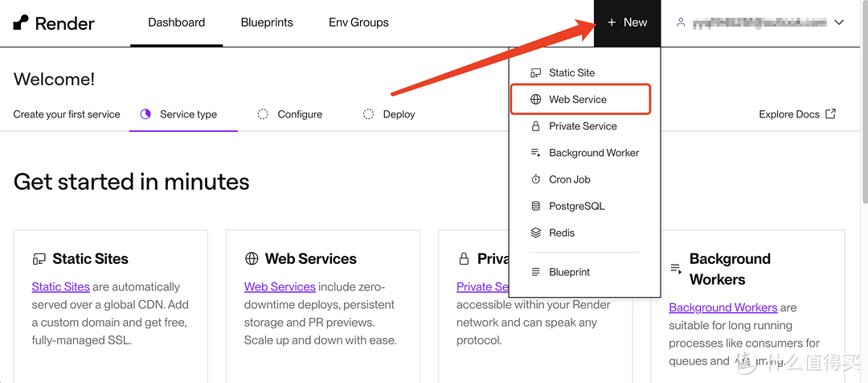Image resolution: width=868 pixels, height=383 pixels.
Task: Click the padlock icon beside Private Service
Action: [536, 126]
